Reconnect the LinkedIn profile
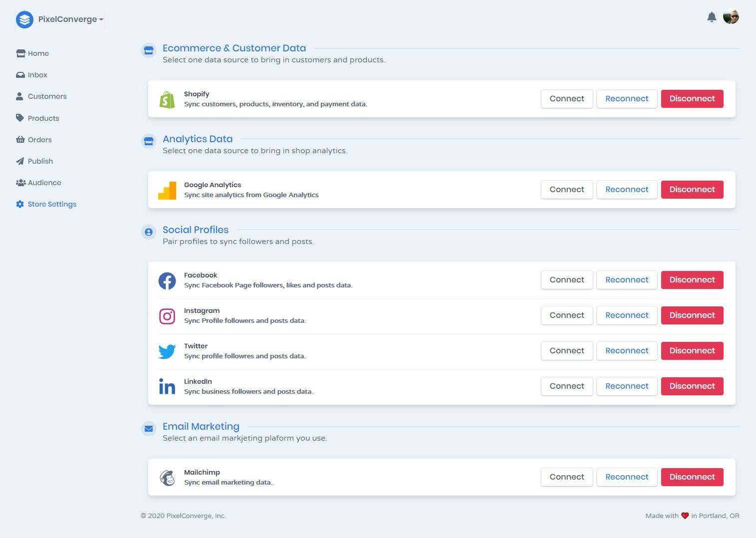 coord(627,386)
